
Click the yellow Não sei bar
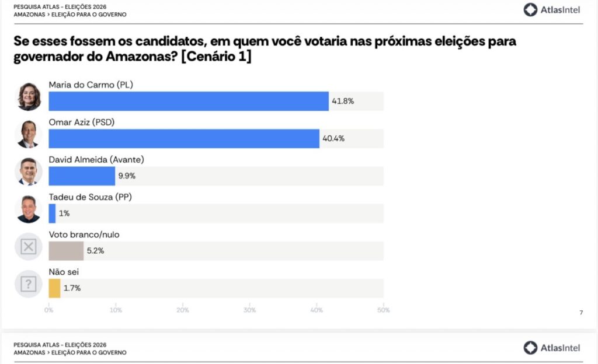[54, 288]
